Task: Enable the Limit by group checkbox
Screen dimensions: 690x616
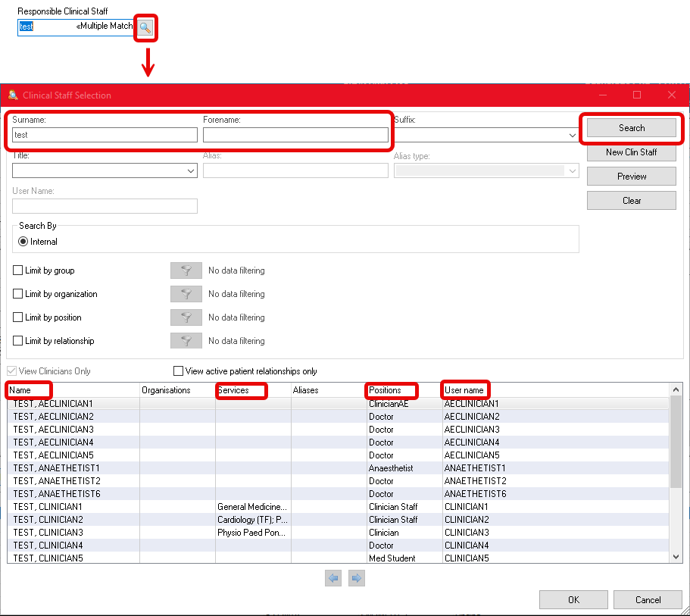Action: pos(18,270)
